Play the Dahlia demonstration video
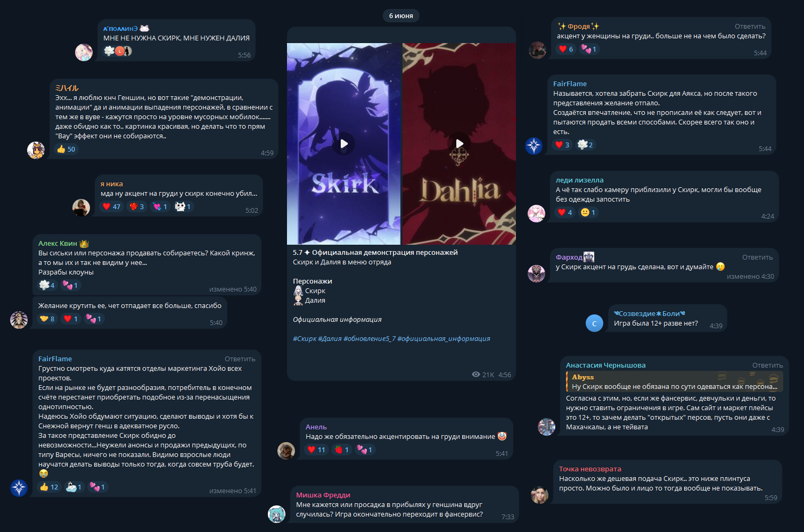This screenshot has width=804, height=532. tap(460, 144)
